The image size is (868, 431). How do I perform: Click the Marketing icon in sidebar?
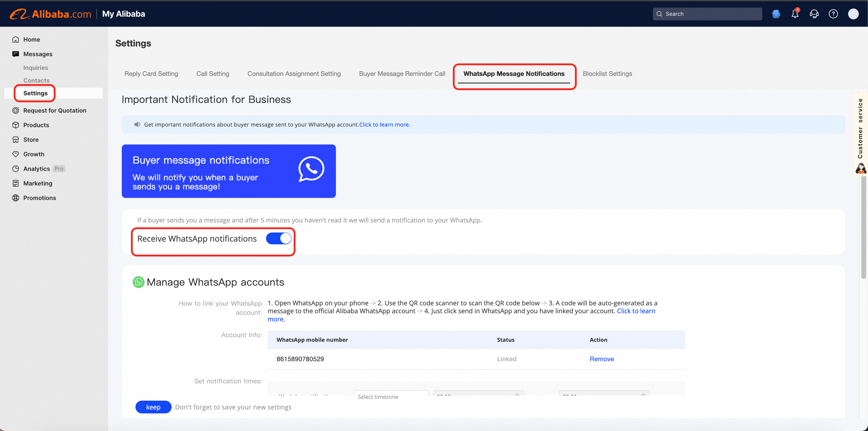pos(15,183)
